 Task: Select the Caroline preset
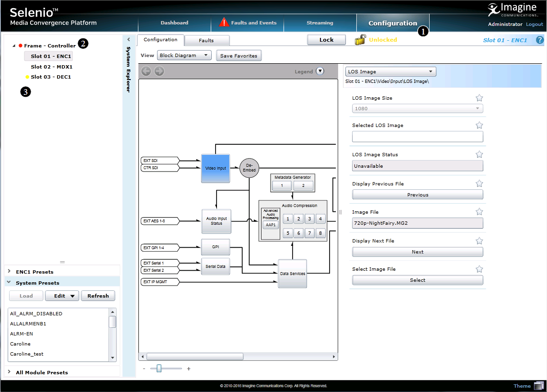pyautogui.click(x=20, y=344)
